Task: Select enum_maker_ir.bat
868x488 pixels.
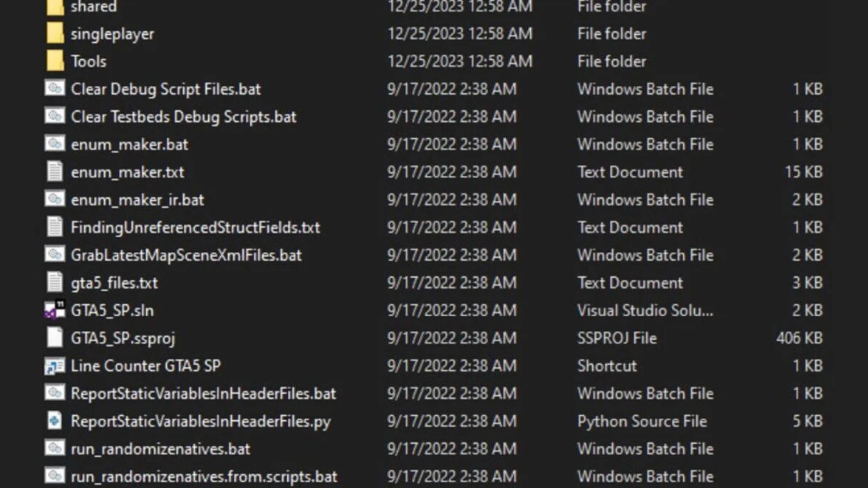Action: point(137,200)
